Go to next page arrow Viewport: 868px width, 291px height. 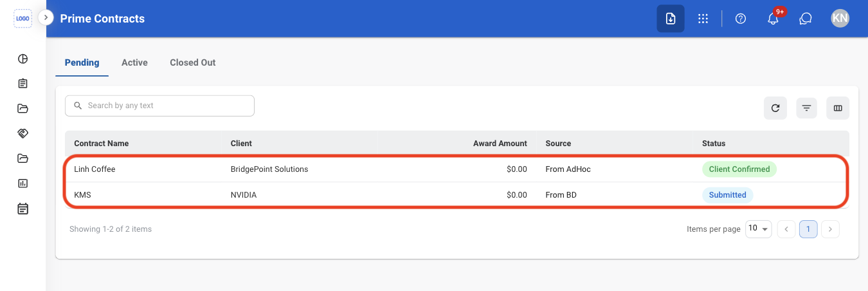830,229
